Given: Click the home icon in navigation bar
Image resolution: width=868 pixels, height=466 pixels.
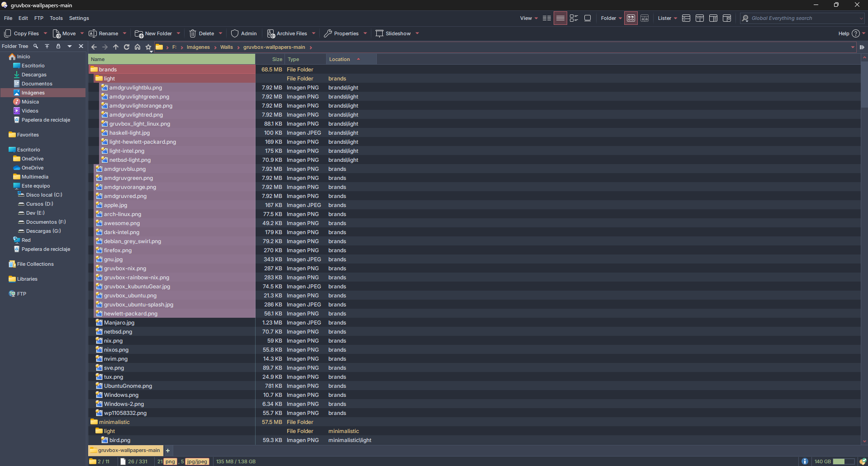Looking at the screenshot, I should point(138,47).
